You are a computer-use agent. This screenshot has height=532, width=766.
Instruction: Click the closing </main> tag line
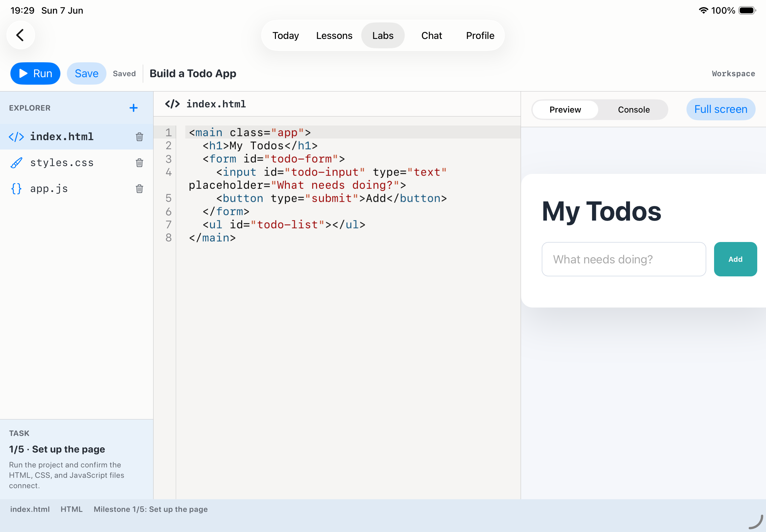point(212,238)
